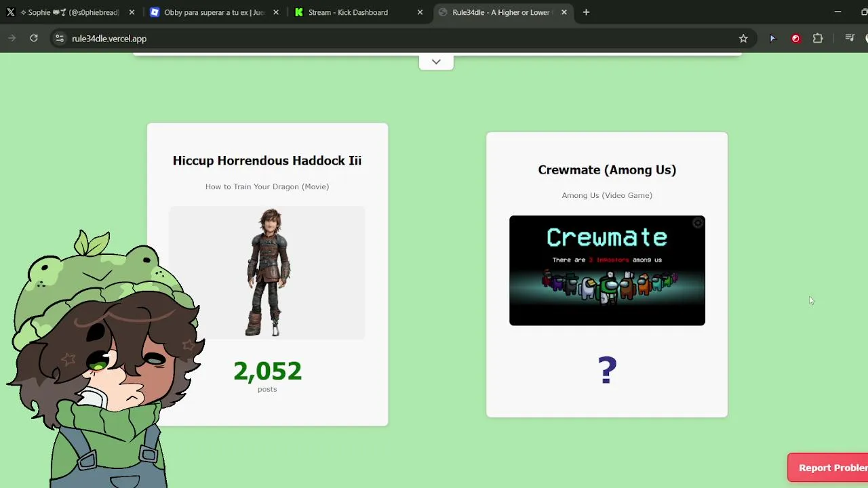Click the question mark on Crewmate card
This screenshot has width=868, height=488.
click(x=607, y=371)
